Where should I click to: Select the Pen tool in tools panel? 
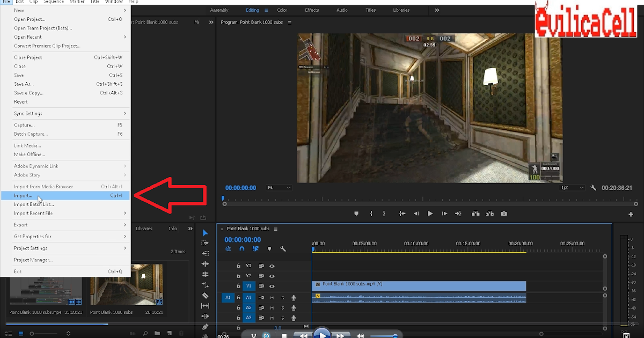pyautogui.click(x=205, y=327)
